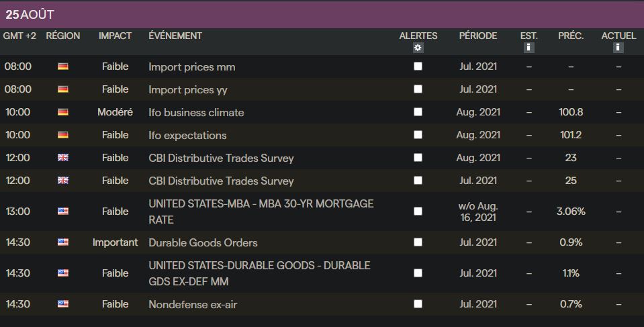
Task: Open the Ifo business climate event
Action: 196,112
